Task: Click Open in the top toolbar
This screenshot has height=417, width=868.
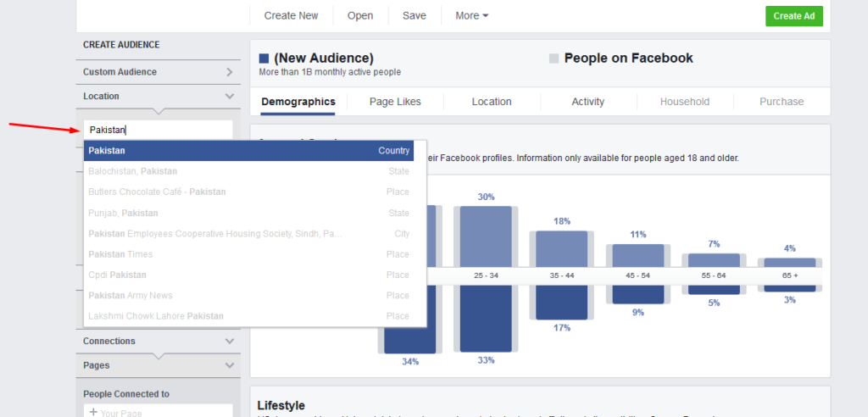Action: [360, 15]
